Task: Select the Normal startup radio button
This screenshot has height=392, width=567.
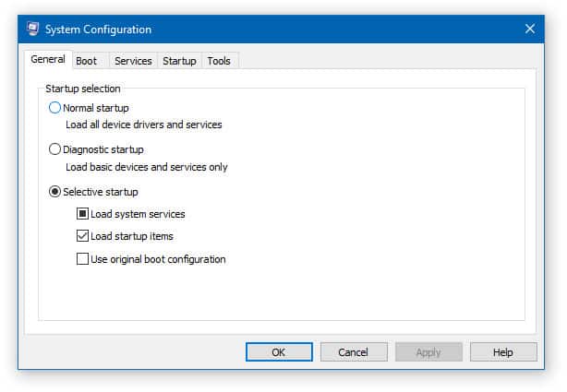Action: (54, 108)
